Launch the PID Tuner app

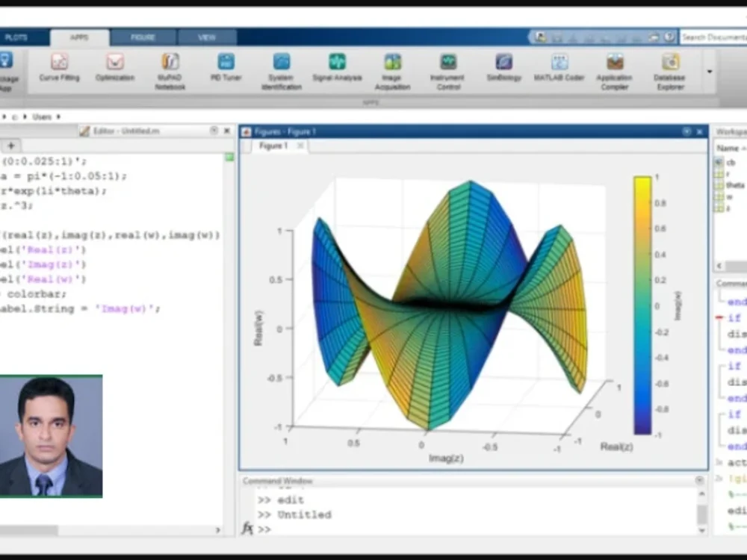click(x=226, y=68)
